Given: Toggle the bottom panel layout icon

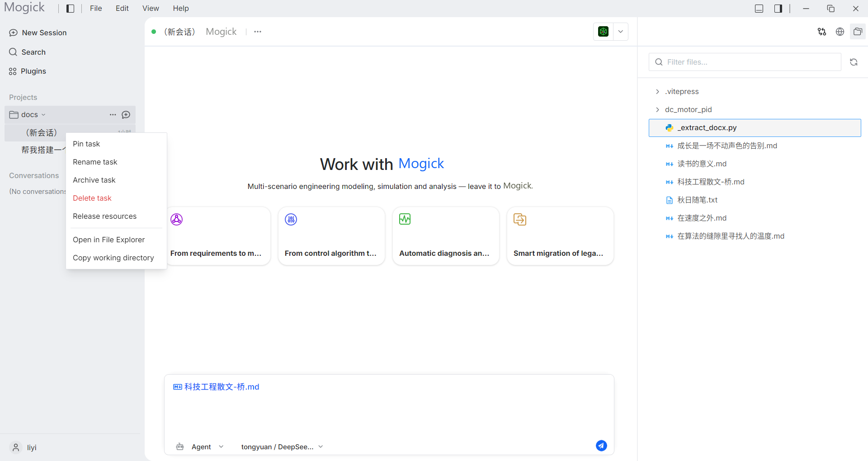Looking at the screenshot, I should [759, 9].
